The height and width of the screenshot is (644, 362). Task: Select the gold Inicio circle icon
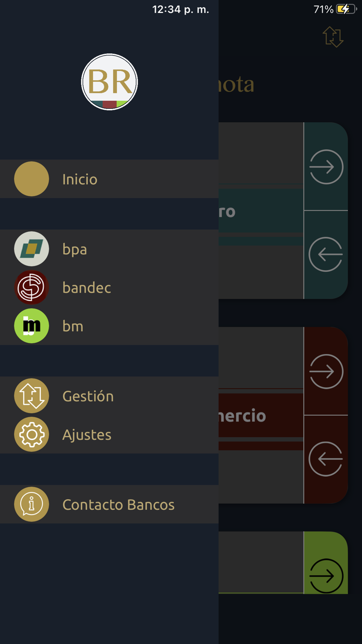[x=31, y=179]
